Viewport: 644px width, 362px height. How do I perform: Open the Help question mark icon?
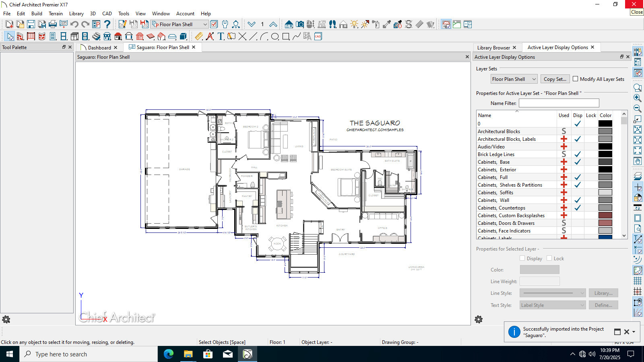click(x=107, y=25)
